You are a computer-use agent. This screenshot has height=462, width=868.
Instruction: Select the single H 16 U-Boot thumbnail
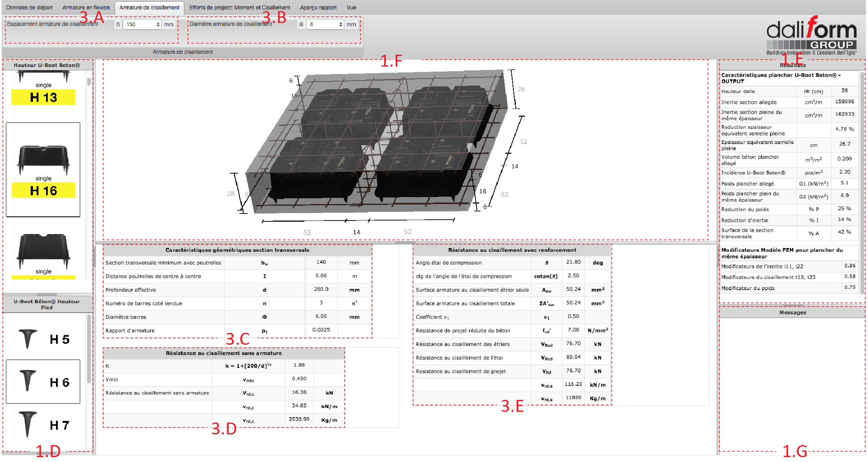(43, 169)
